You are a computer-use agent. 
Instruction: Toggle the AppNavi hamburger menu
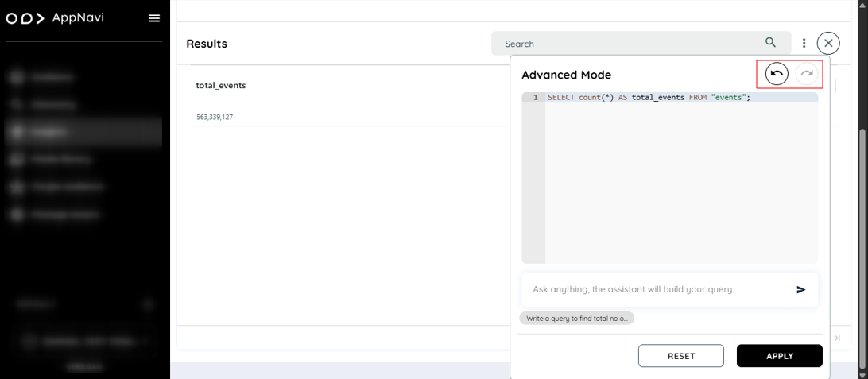click(154, 18)
